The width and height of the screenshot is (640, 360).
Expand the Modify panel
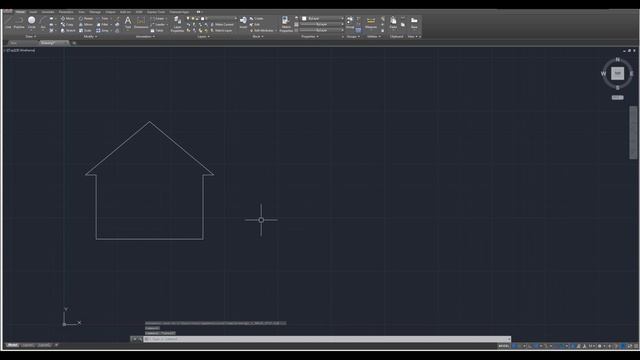(x=90, y=37)
